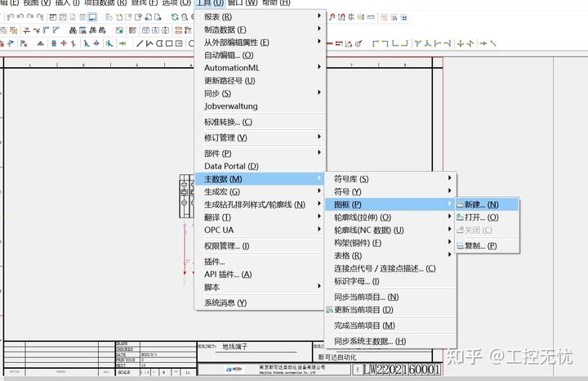Select the Polygon drawing tool
This screenshot has width=588, height=381.
pyautogui.click(x=159, y=43)
